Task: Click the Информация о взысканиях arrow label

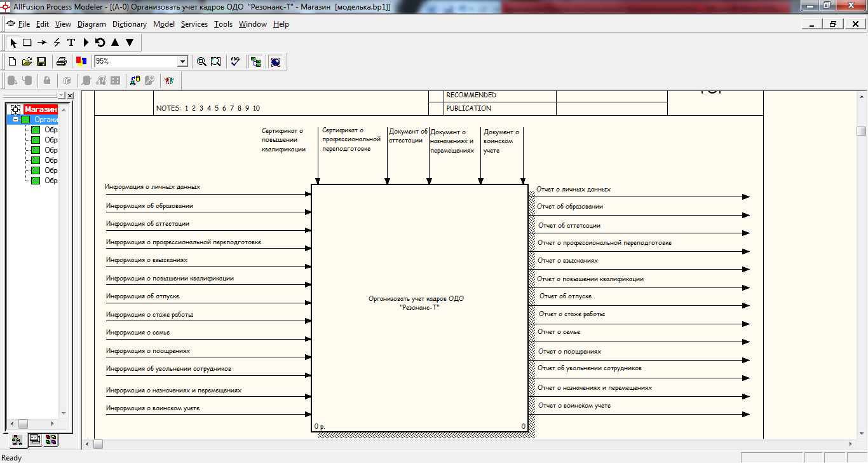Action: click(147, 259)
